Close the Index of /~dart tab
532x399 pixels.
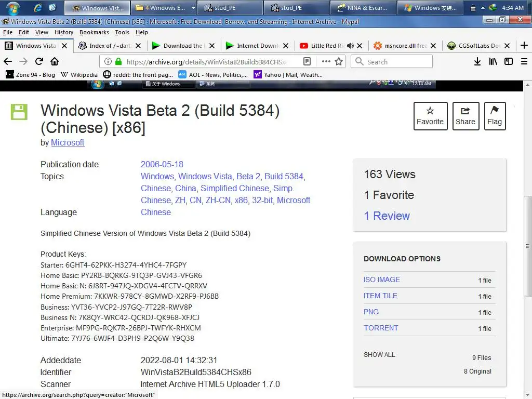click(x=138, y=46)
